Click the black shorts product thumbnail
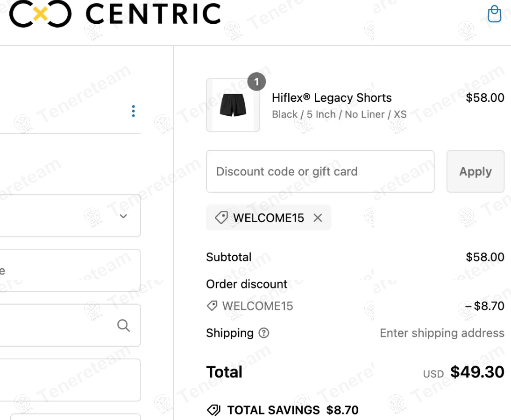The height and width of the screenshot is (420, 511). 233,105
